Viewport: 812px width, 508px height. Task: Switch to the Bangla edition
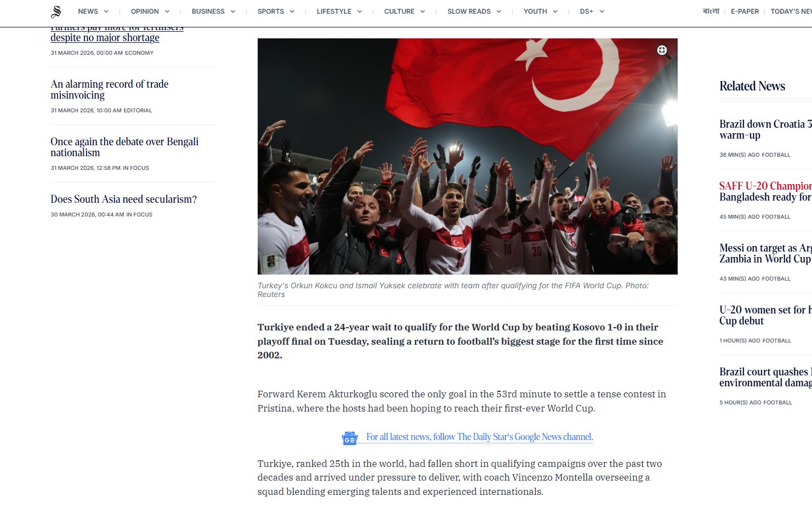(711, 11)
